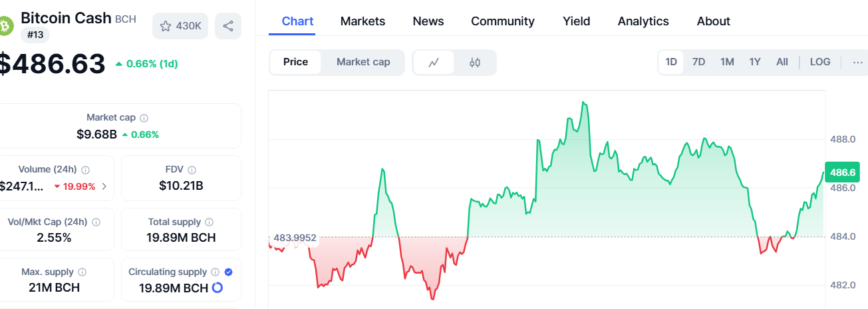868x309 pixels.
Task: Expand Volume (24h) details chevron
Action: 104,186
